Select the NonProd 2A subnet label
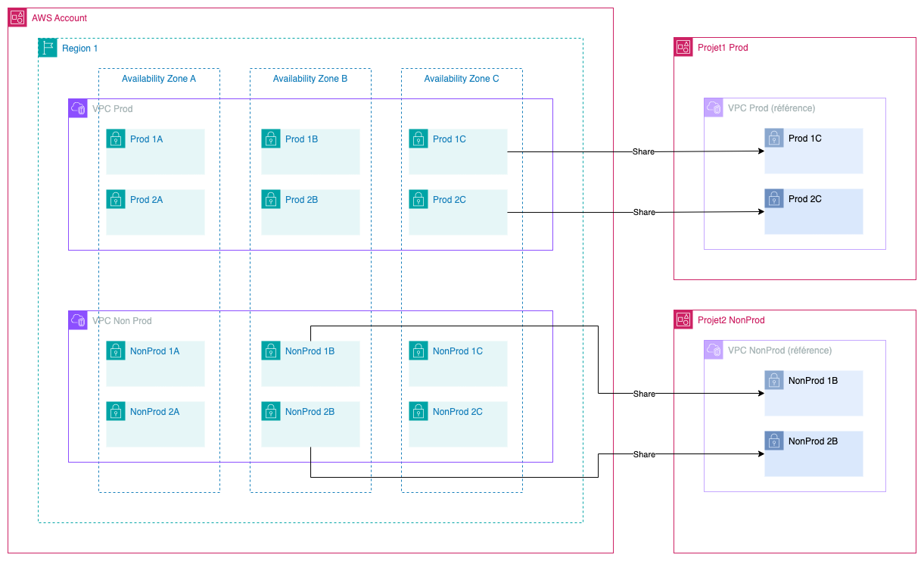 (155, 412)
